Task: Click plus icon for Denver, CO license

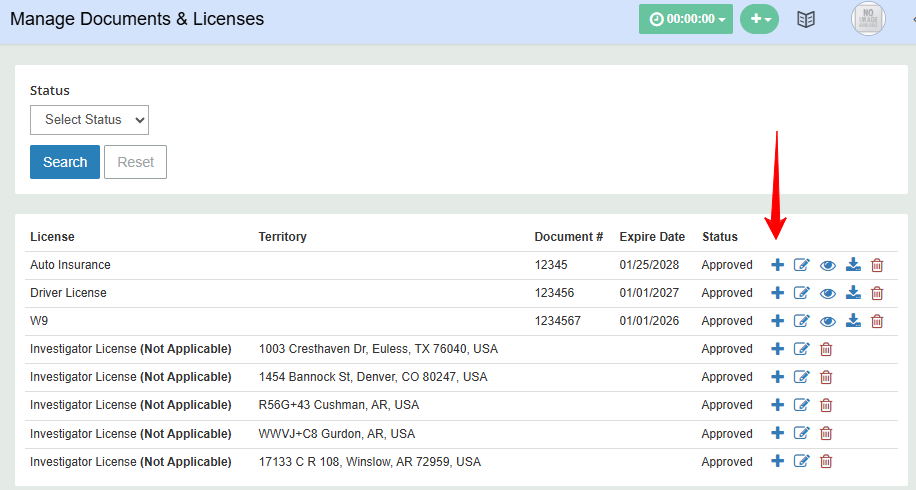Action: [777, 377]
